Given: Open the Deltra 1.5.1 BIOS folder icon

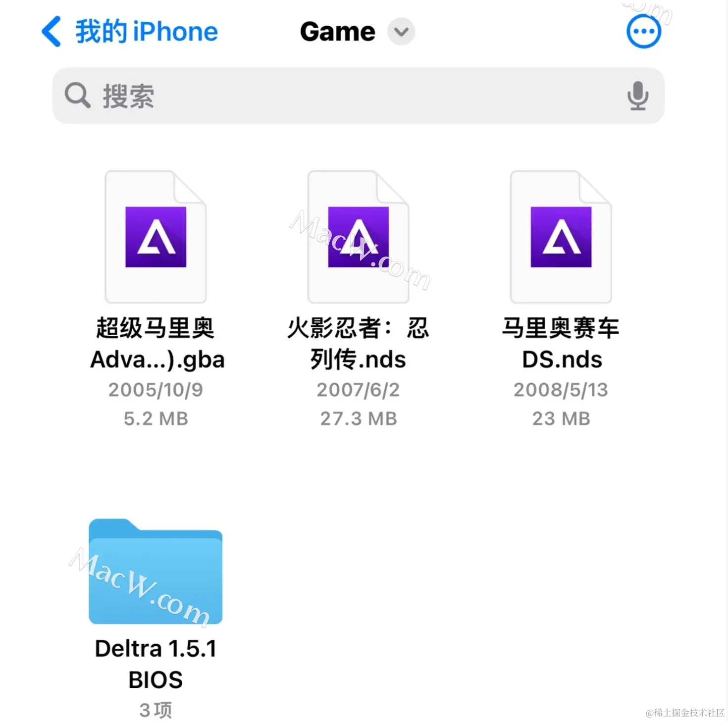Looking at the screenshot, I should (156, 571).
